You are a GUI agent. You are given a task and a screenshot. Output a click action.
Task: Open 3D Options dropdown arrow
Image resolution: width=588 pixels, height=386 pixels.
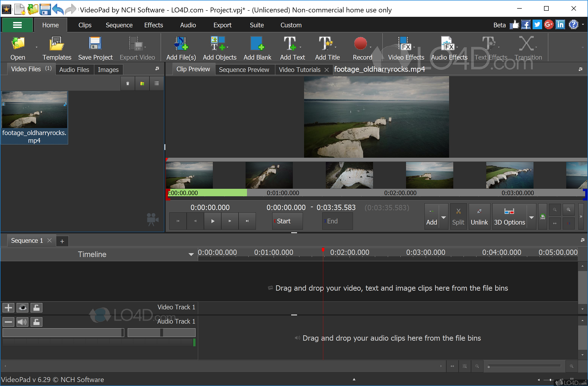[531, 217]
